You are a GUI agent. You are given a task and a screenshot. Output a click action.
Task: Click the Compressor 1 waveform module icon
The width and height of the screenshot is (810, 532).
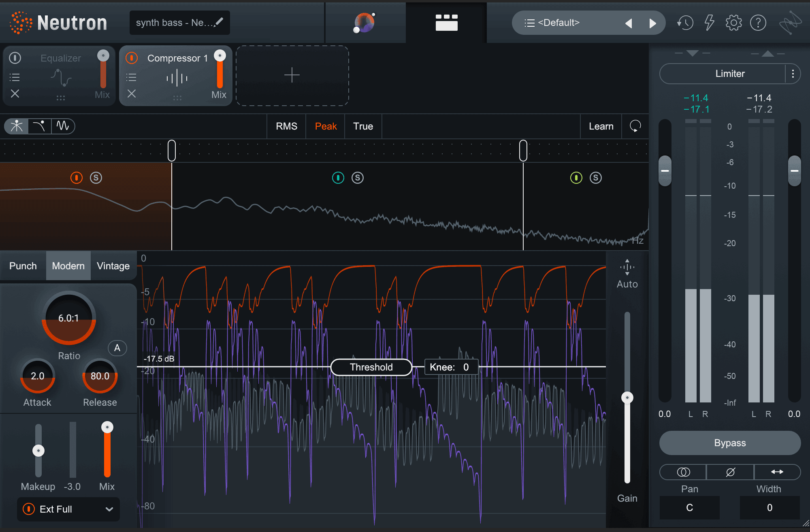tap(177, 78)
